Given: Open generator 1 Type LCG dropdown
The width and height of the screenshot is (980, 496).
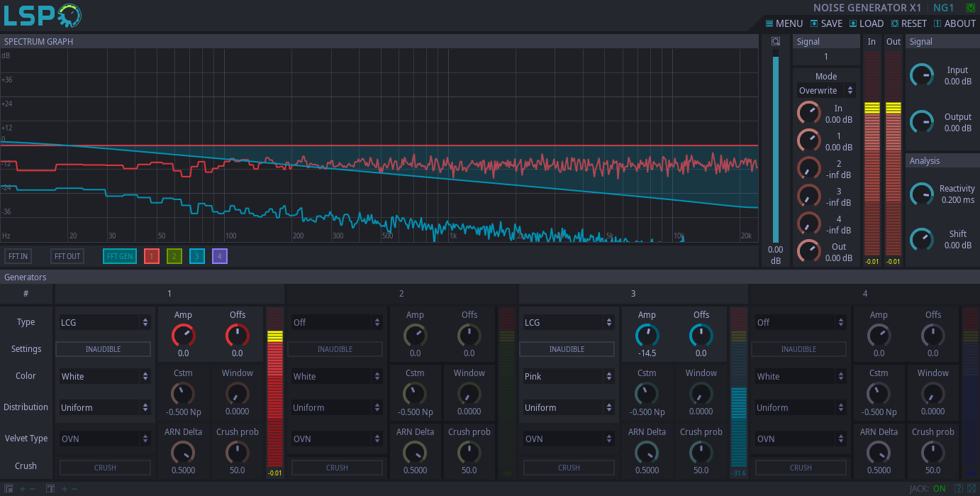Looking at the screenshot, I should [104, 322].
